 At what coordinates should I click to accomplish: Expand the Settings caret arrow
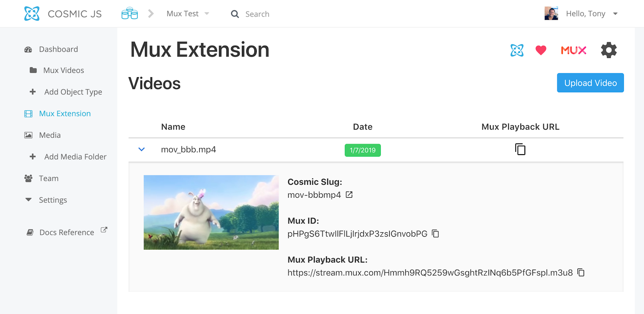pyautogui.click(x=28, y=200)
